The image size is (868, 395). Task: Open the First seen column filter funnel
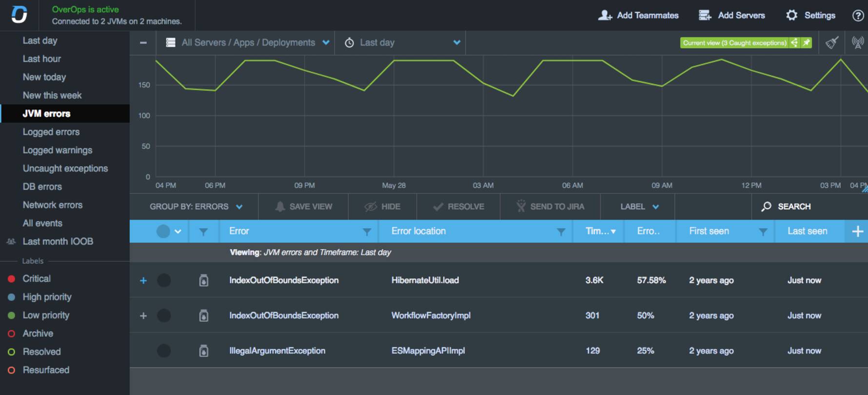pyautogui.click(x=763, y=232)
